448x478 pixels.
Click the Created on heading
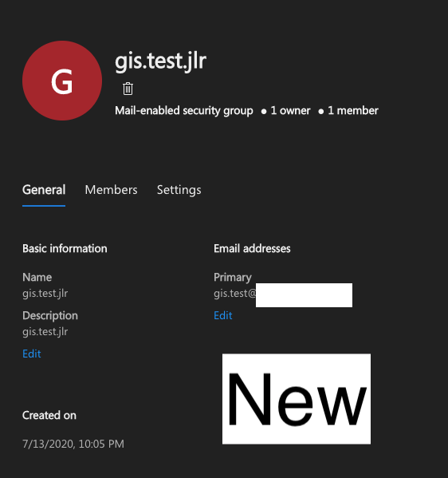pyautogui.click(x=49, y=415)
